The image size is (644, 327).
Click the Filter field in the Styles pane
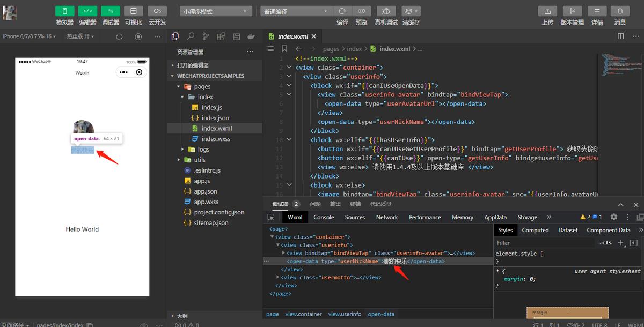[542, 243]
